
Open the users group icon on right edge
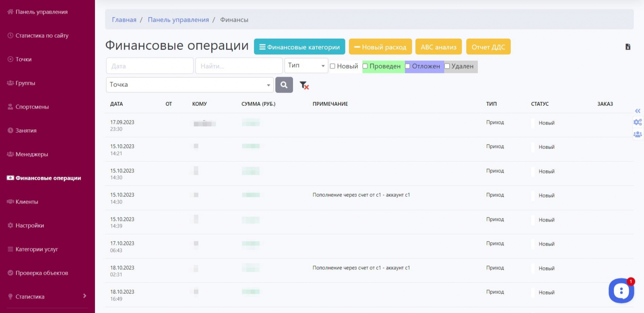(x=638, y=134)
